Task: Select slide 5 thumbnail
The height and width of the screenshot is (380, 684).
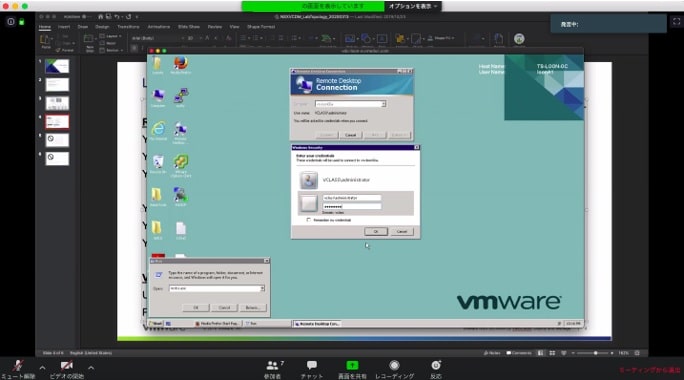Action: pos(57,140)
